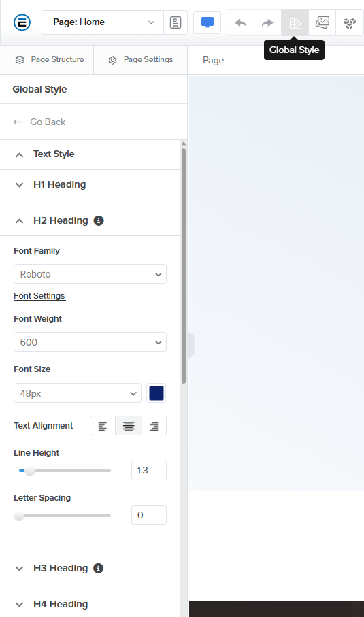Open the page template icon next to Page dropdown
Image resolution: width=364 pixels, height=617 pixels.
176,22
